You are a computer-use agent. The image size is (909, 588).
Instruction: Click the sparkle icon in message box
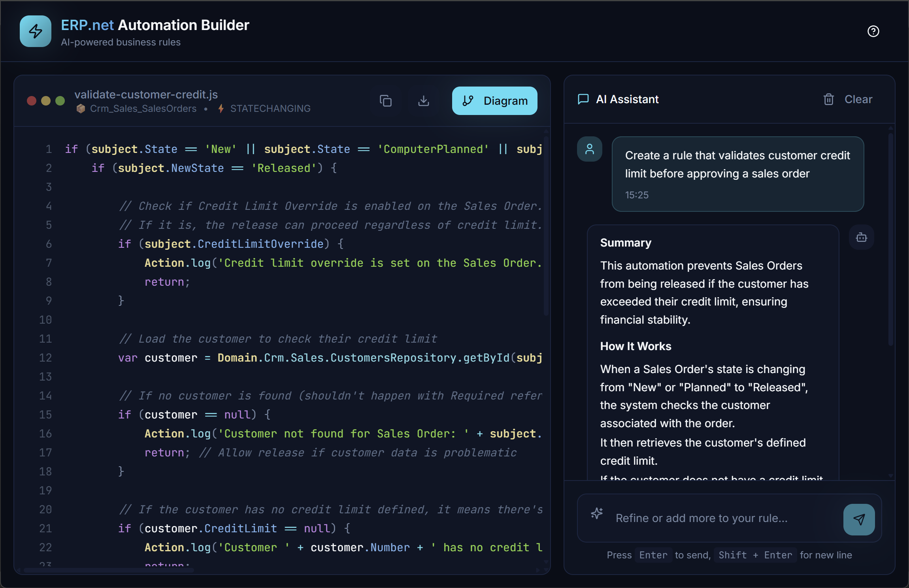[x=597, y=513]
